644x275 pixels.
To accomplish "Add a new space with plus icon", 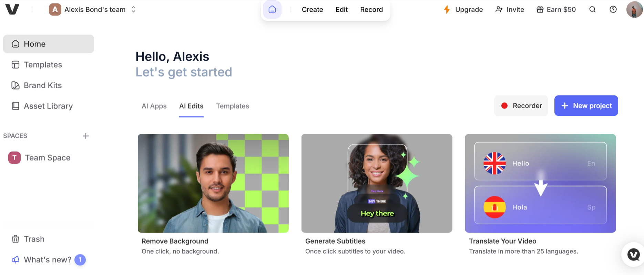I will pyautogui.click(x=86, y=136).
